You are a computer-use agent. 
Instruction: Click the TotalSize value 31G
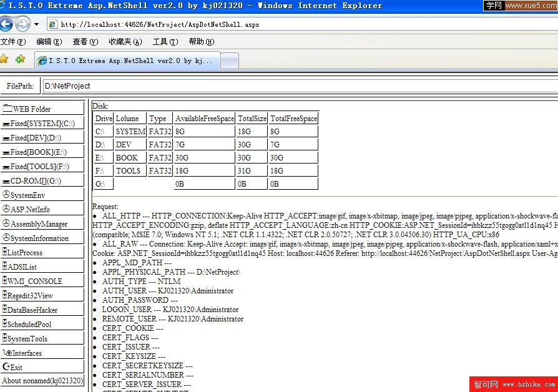[252, 170]
